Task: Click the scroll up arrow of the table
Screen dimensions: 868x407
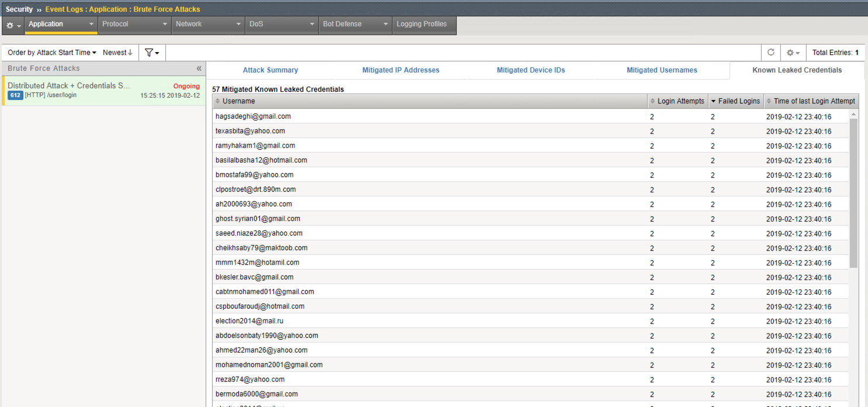Action: point(853,113)
